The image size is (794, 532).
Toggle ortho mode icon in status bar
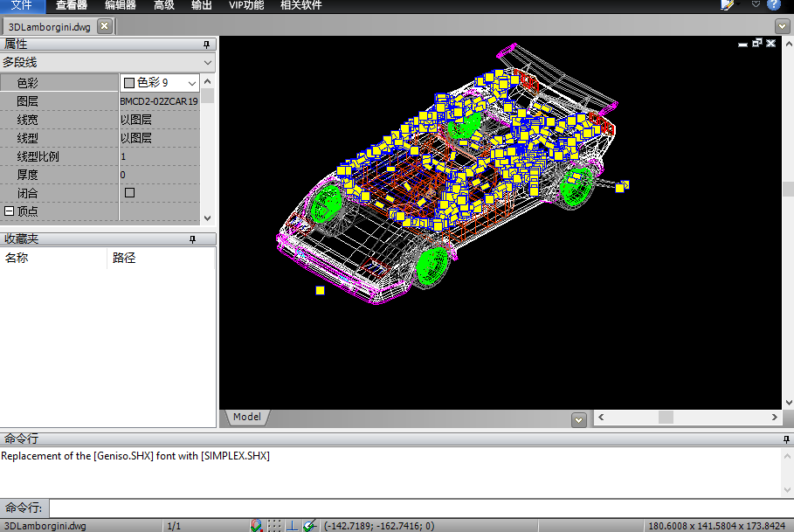click(293, 525)
